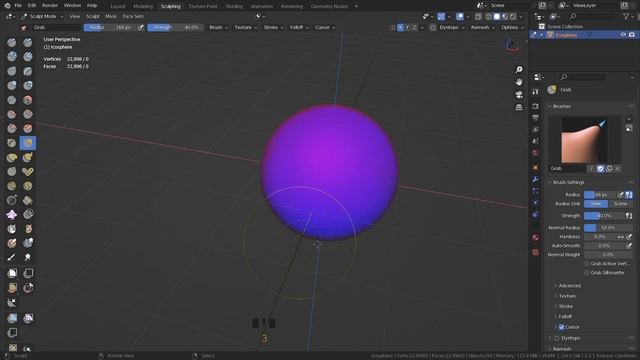Toggle Icosphere render camera icon in outliner
Viewport: 640px width, 360px height.
click(x=632, y=35)
